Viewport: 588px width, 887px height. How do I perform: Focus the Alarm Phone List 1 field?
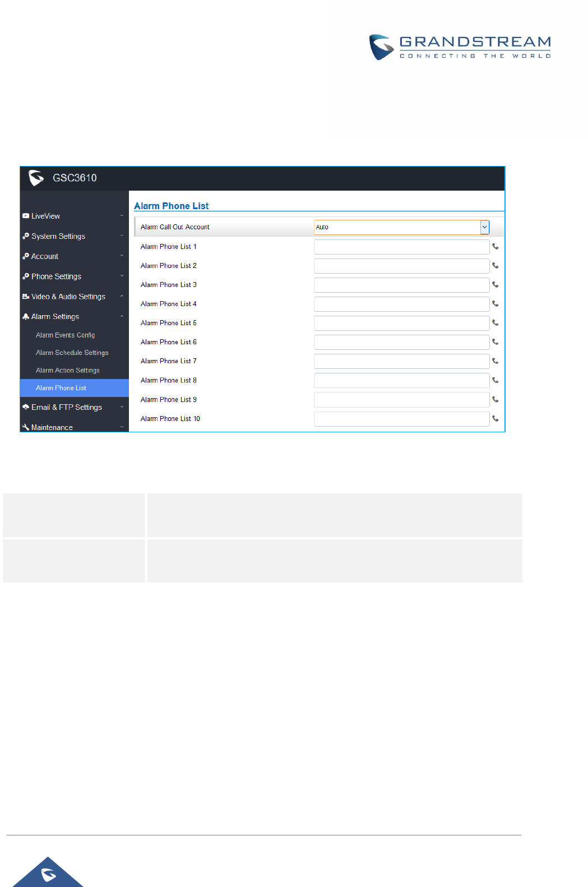click(401, 247)
